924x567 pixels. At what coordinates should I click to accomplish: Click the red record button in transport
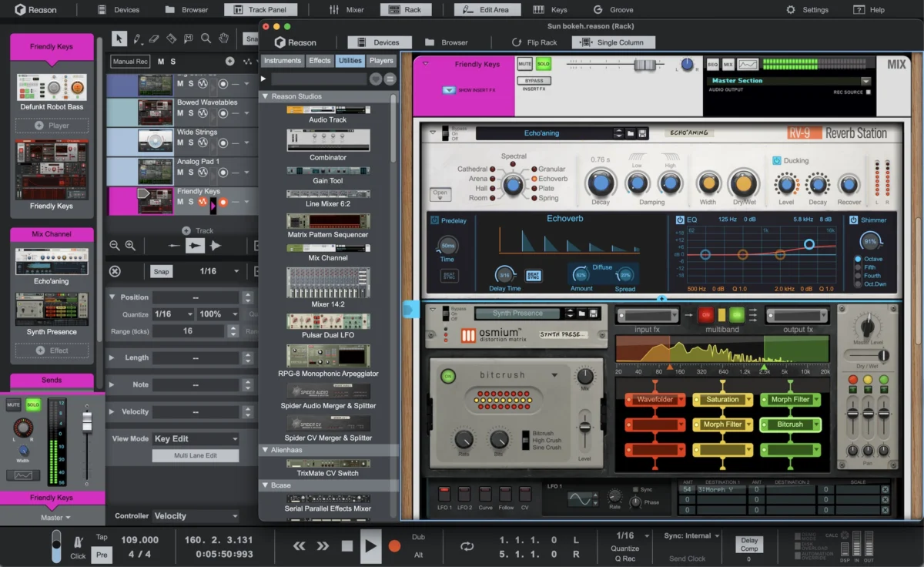click(x=394, y=545)
